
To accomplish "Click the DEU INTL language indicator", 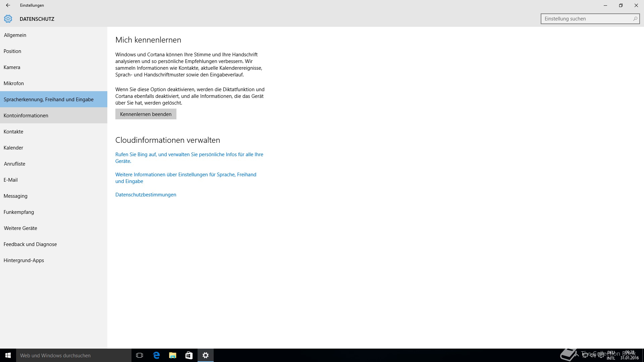I will click(611, 355).
